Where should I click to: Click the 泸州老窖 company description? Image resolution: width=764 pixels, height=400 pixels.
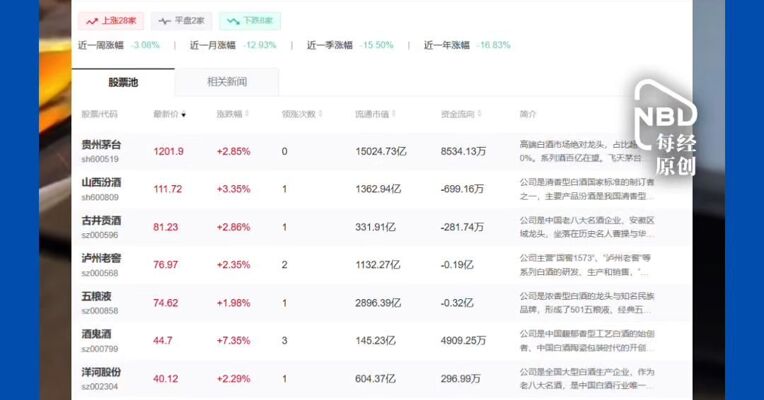point(586,265)
